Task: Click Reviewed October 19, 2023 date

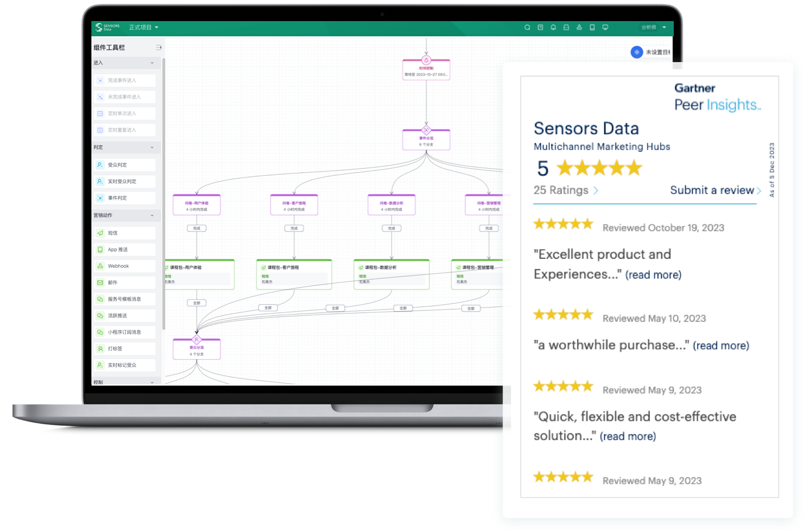Action: 663,228
